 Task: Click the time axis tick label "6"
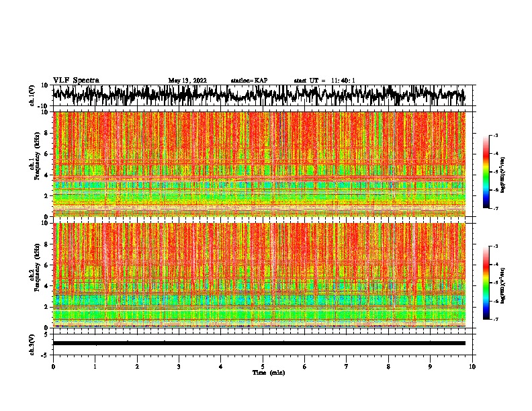tap(305, 367)
